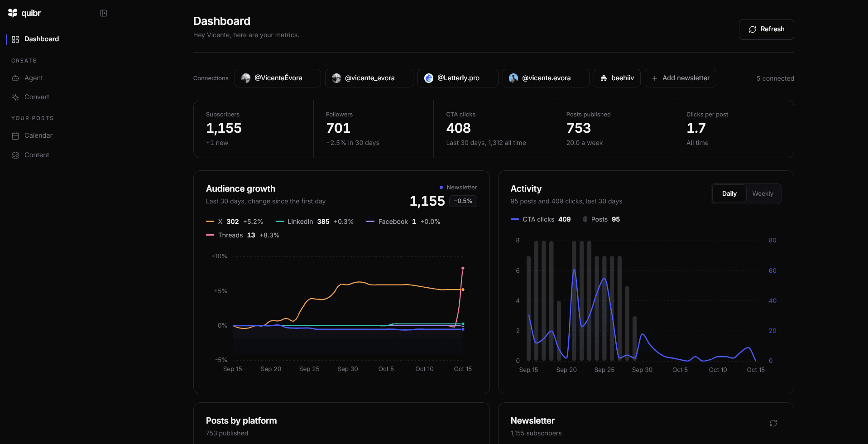
Task: Click the Clicks per post 1.7 value
Action: (x=696, y=128)
